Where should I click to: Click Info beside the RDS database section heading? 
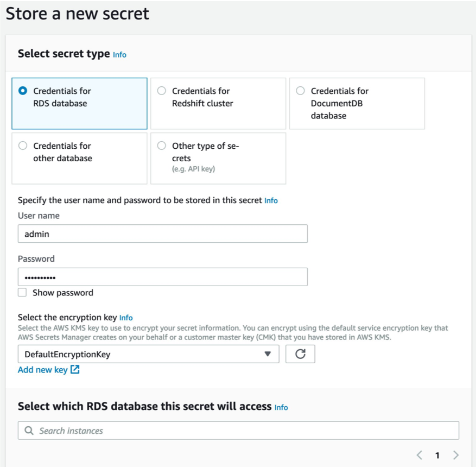[x=280, y=406]
